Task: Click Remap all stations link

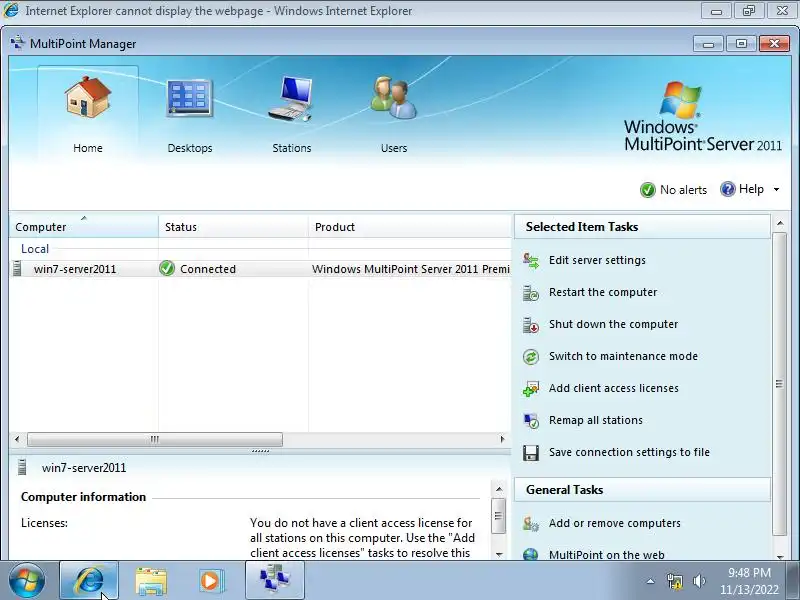Action: coord(596,420)
